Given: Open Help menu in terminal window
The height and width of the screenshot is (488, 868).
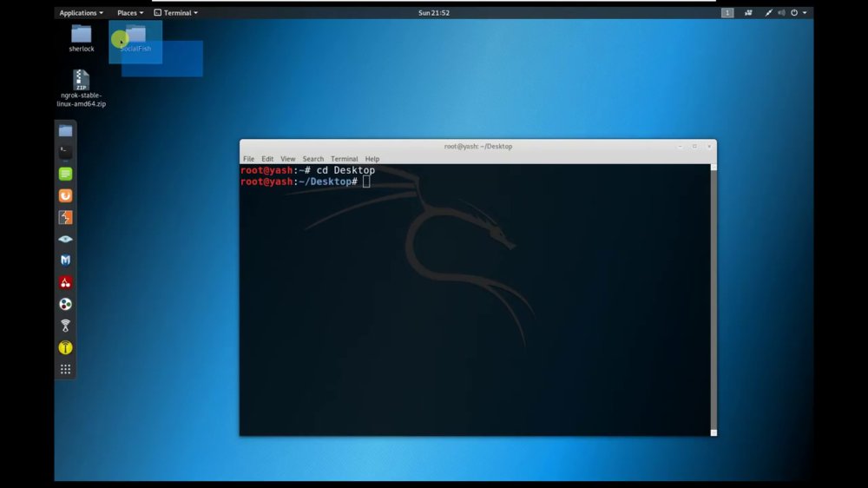Looking at the screenshot, I should 372,158.
